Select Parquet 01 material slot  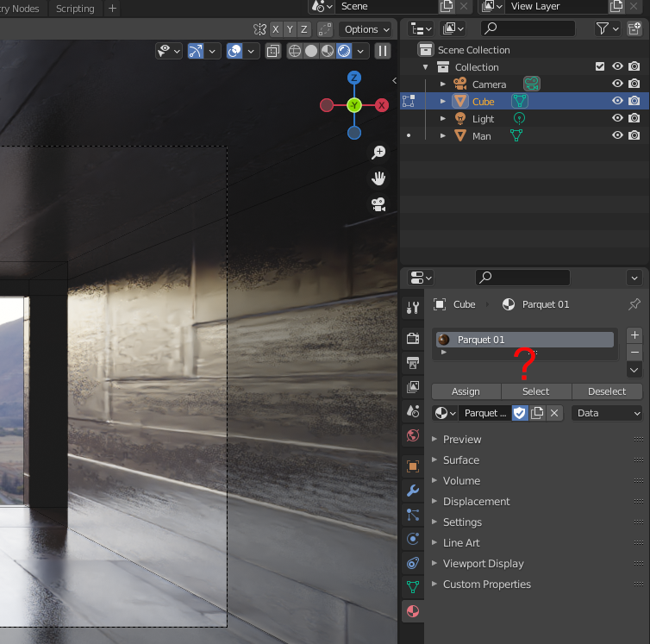click(x=525, y=340)
